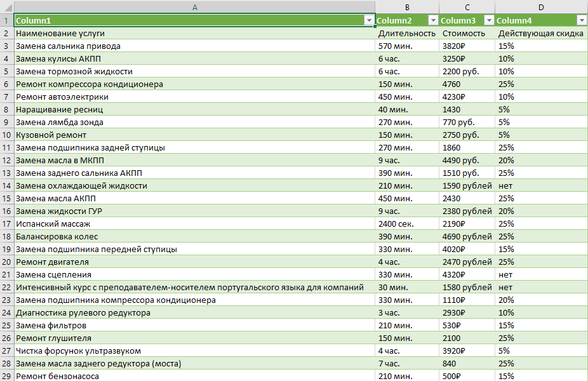588x381 pixels.
Task: Select cell 'Диагностика рулевого редуктора'
Action: click(x=195, y=313)
